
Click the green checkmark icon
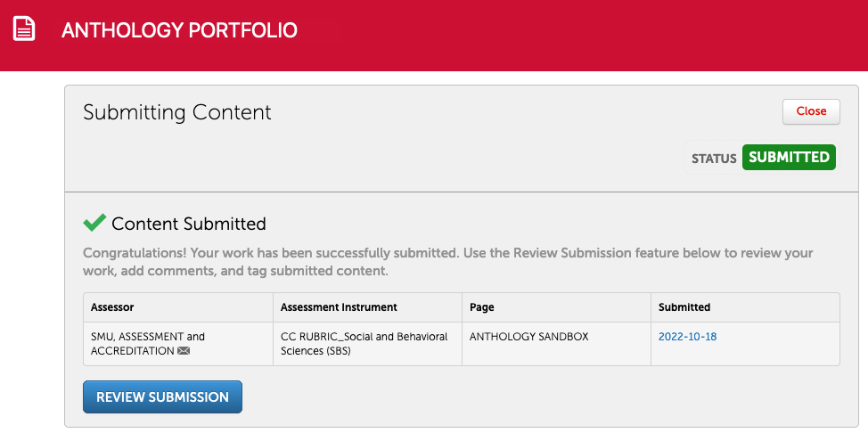click(x=94, y=223)
